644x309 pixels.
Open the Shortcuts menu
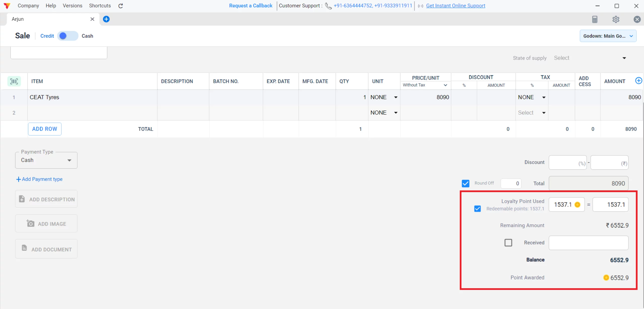pos(100,6)
